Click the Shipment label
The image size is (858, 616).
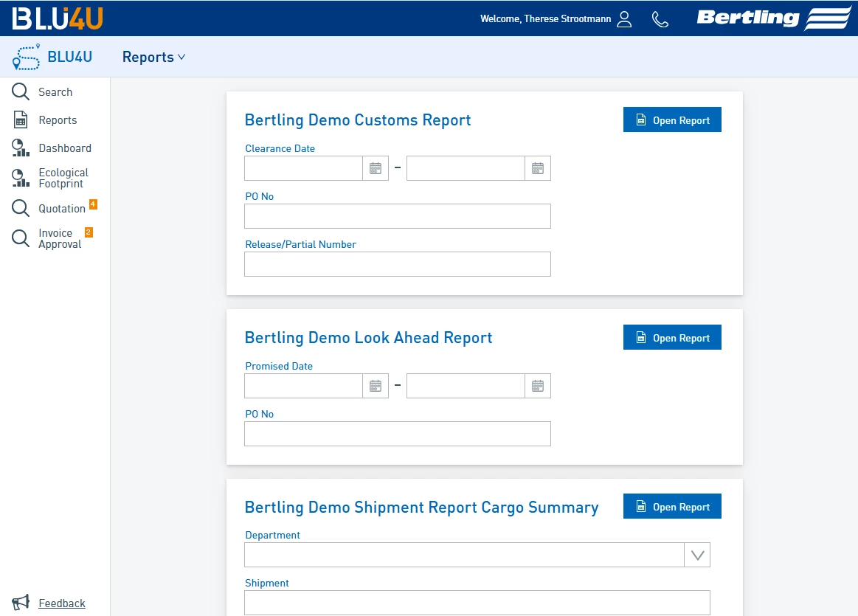[266, 584]
